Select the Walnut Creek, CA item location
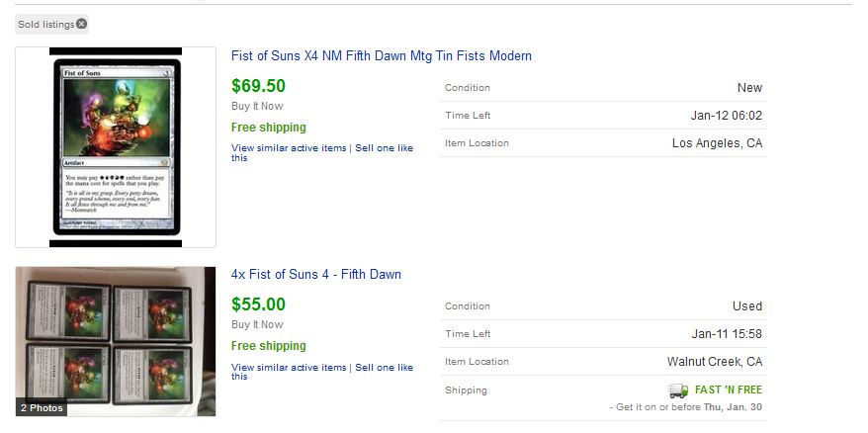Screen dimensions: 868x433 tap(714, 362)
